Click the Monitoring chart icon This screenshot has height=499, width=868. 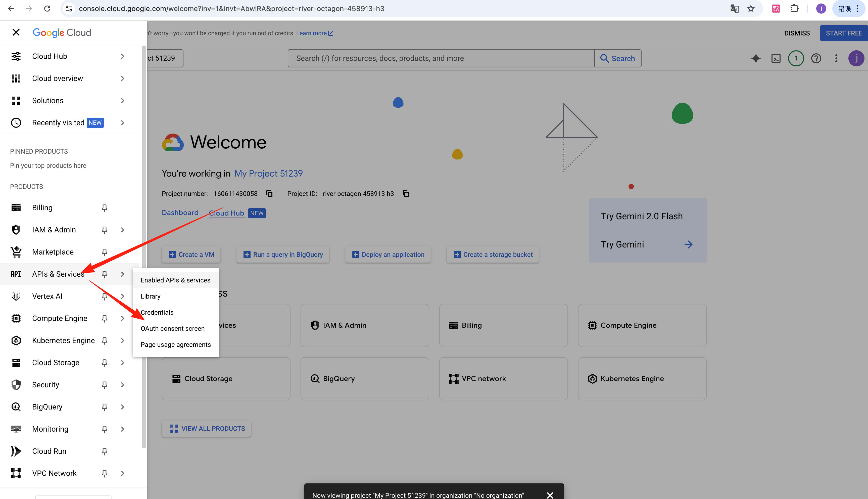tap(16, 429)
